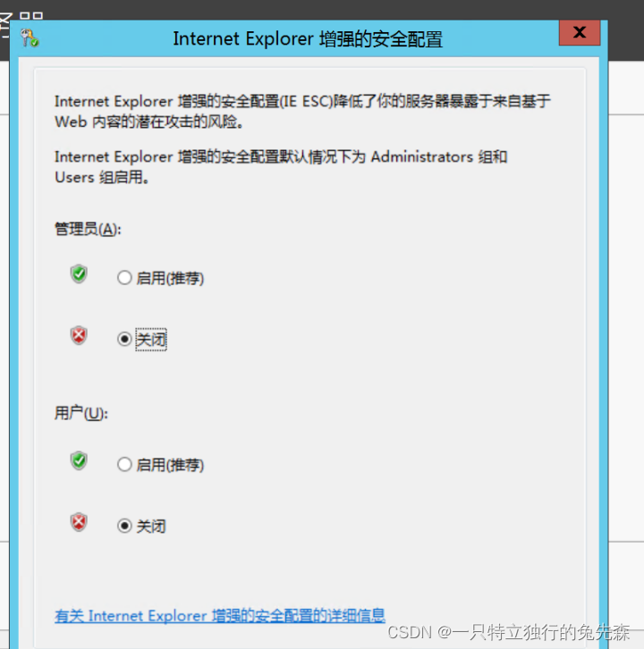The height and width of the screenshot is (649, 644).
Task: Click the paragraph mentioning Administrators 组和 Users
Action: pos(281,167)
